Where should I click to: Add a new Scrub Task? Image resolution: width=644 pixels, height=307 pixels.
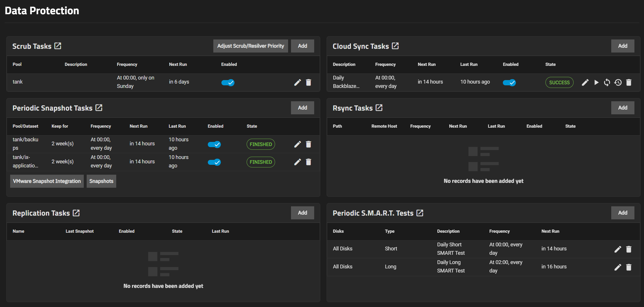303,46
